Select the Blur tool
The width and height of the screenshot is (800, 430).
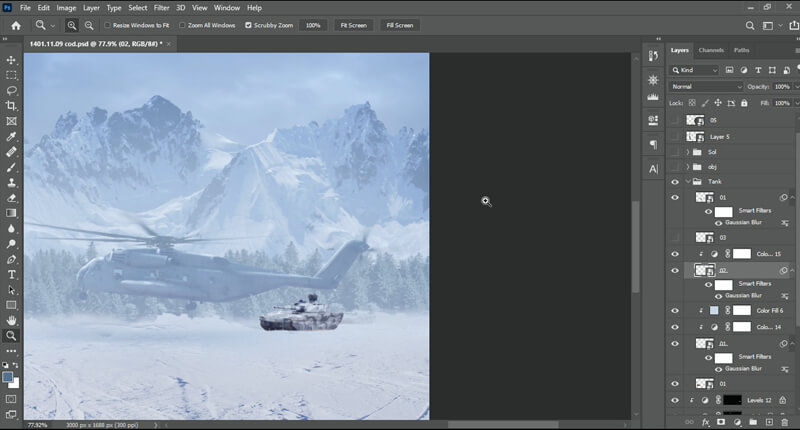point(11,229)
